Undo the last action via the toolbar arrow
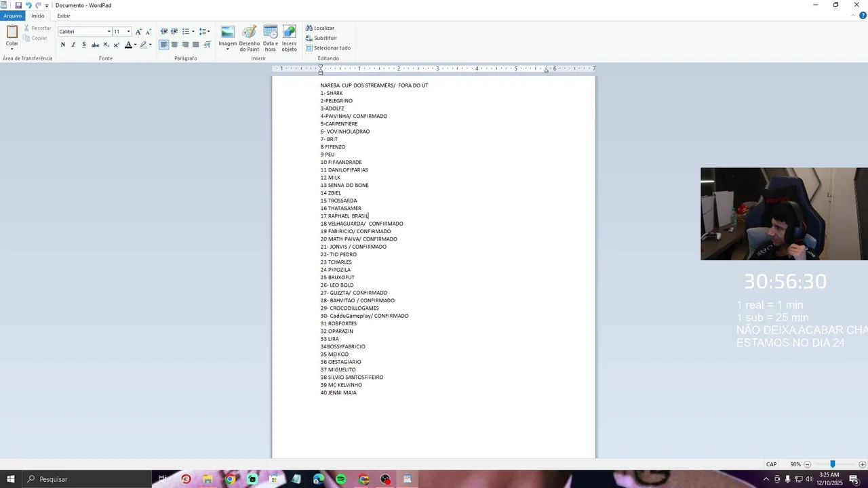The image size is (868, 488). [x=28, y=5]
